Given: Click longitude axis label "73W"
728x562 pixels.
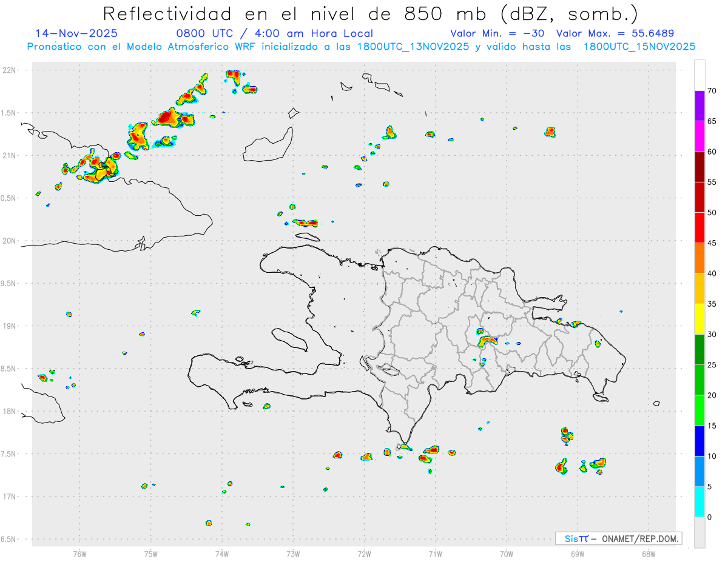Looking at the screenshot, I should (293, 554).
